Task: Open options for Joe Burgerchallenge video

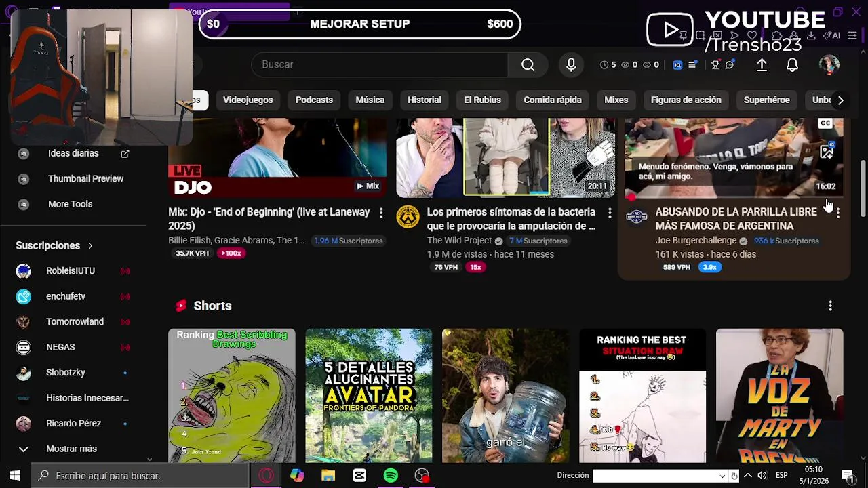Action: pos(838,213)
